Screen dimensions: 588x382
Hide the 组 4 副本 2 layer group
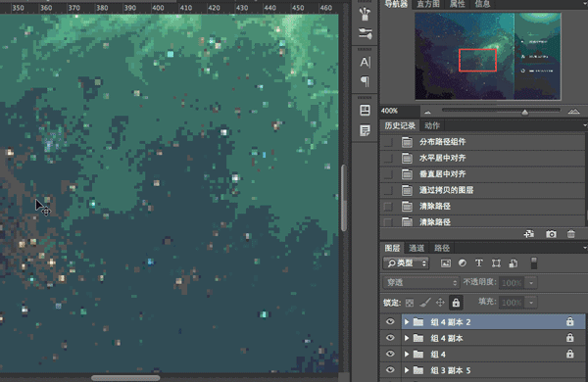[x=390, y=322]
